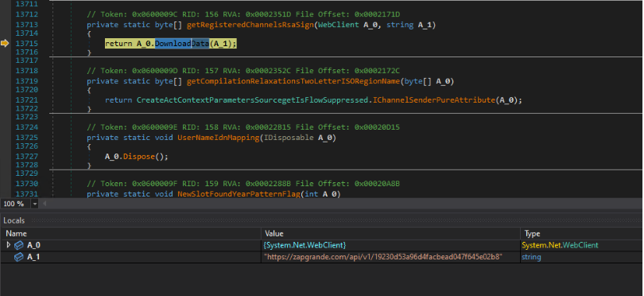This screenshot has width=644, height=296.
Task: Click the yellow current-statement arrow in the margin
Action: click(x=5, y=43)
